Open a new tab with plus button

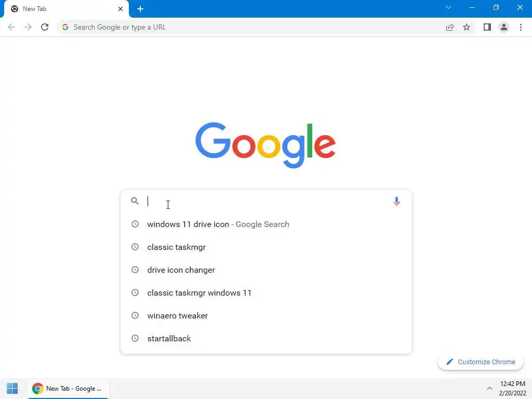click(x=140, y=9)
